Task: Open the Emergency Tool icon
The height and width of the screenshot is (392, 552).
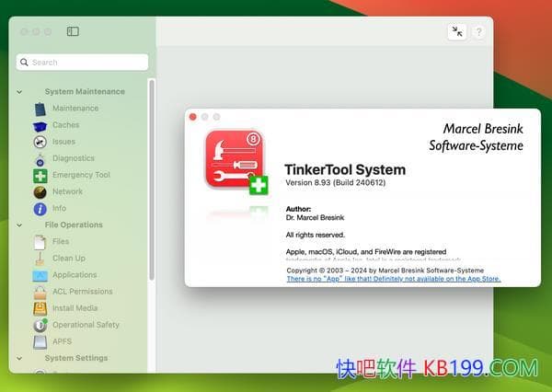Action: pos(40,175)
